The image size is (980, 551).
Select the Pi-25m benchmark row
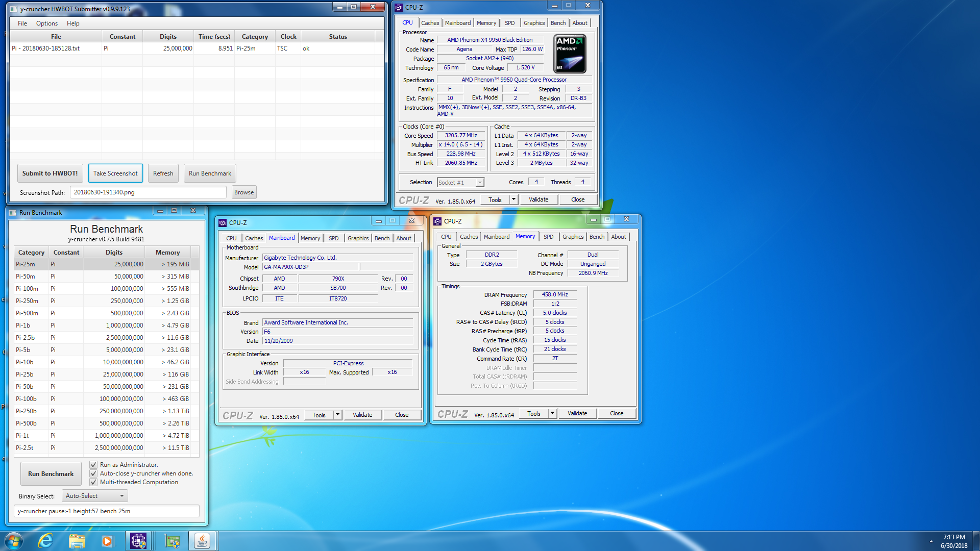pos(107,264)
